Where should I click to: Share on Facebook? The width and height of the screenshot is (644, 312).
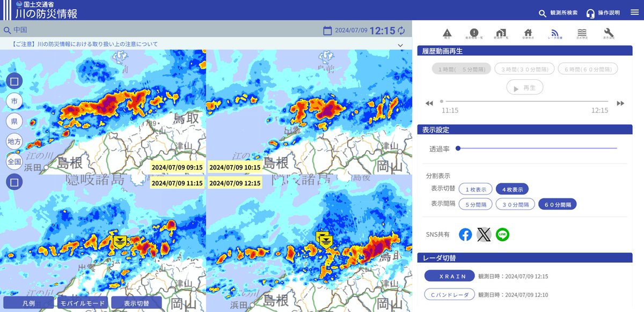pos(465,234)
